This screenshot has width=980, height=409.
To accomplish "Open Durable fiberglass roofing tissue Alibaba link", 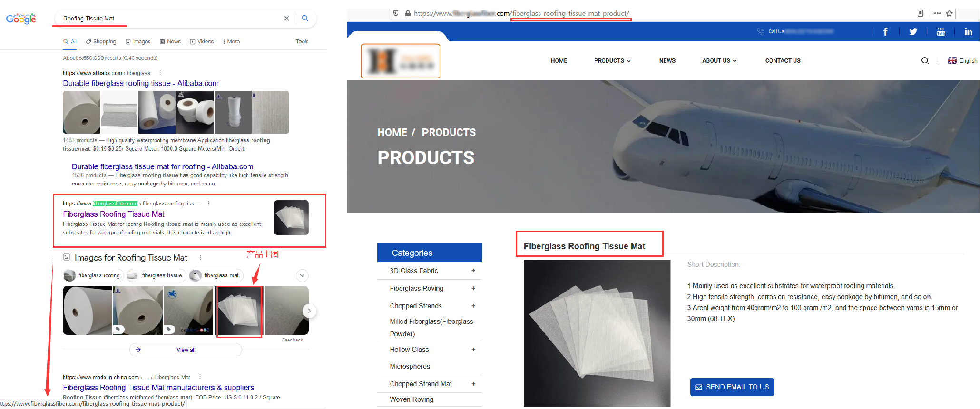I will [x=141, y=83].
